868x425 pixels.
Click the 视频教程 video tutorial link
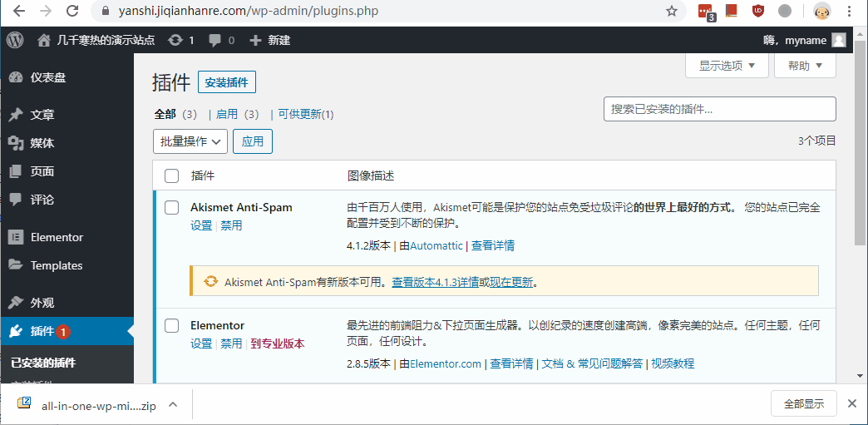(673, 363)
